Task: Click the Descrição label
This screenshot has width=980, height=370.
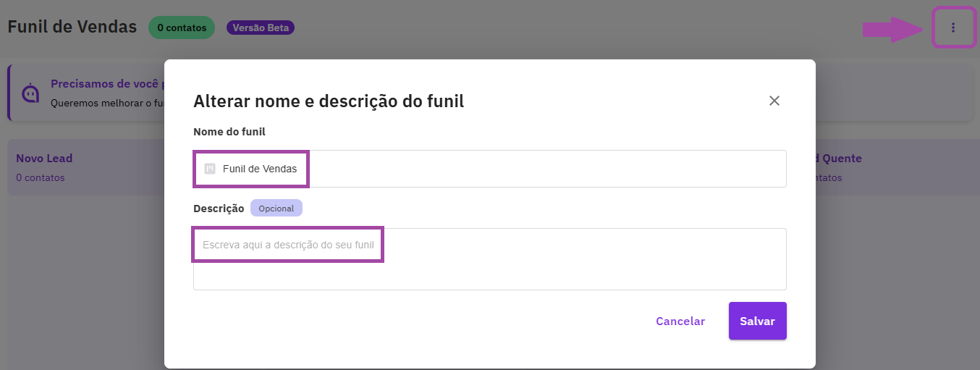Action: [x=219, y=208]
